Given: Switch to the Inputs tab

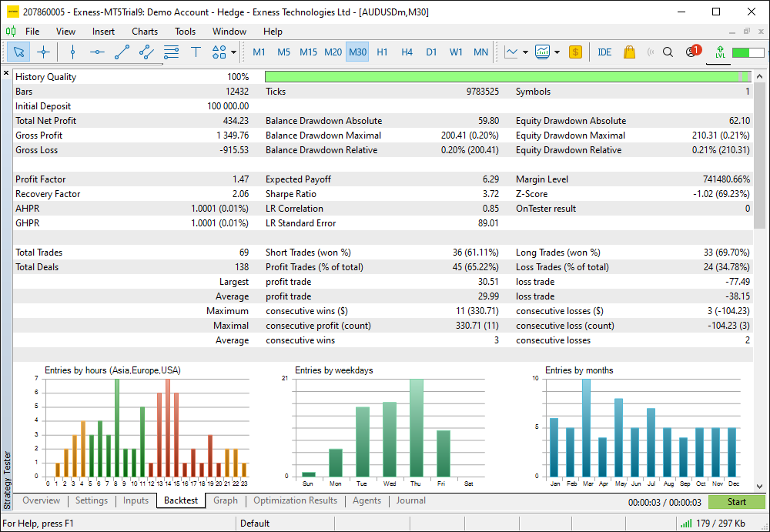Looking at the screenshot, I should [x=136, y=500].
